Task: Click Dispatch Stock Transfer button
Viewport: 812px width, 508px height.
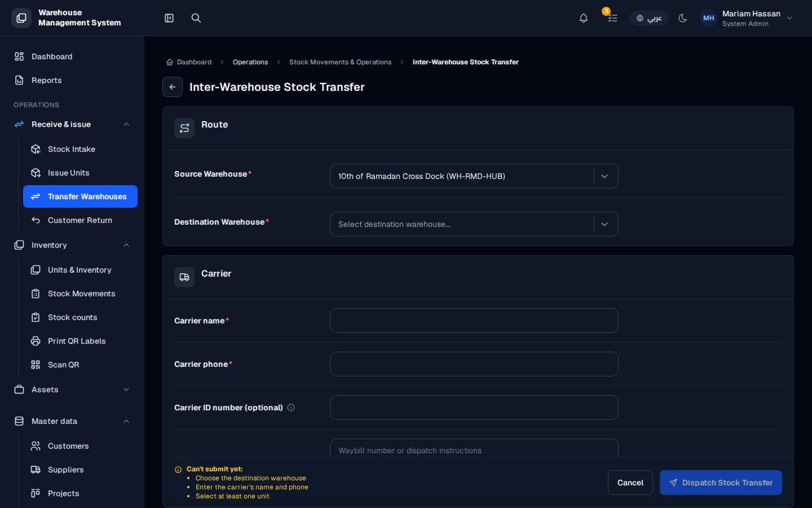Action: coord(721,483)
